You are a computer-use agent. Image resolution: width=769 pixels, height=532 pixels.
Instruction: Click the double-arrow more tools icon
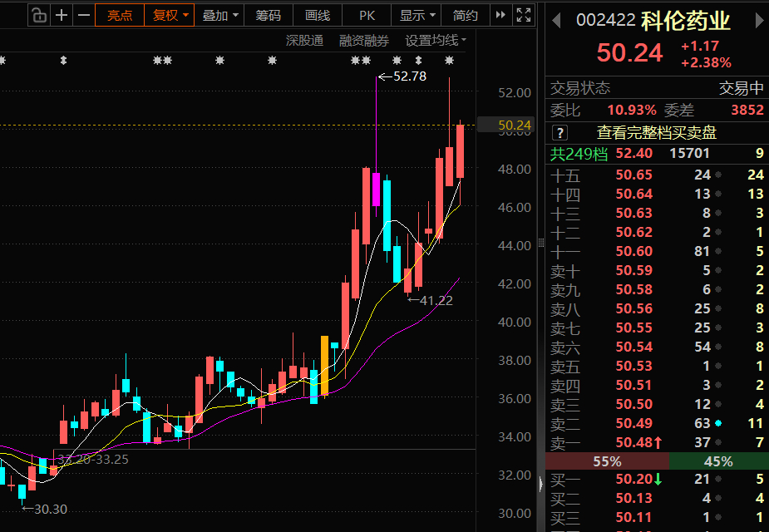point(500,15)
